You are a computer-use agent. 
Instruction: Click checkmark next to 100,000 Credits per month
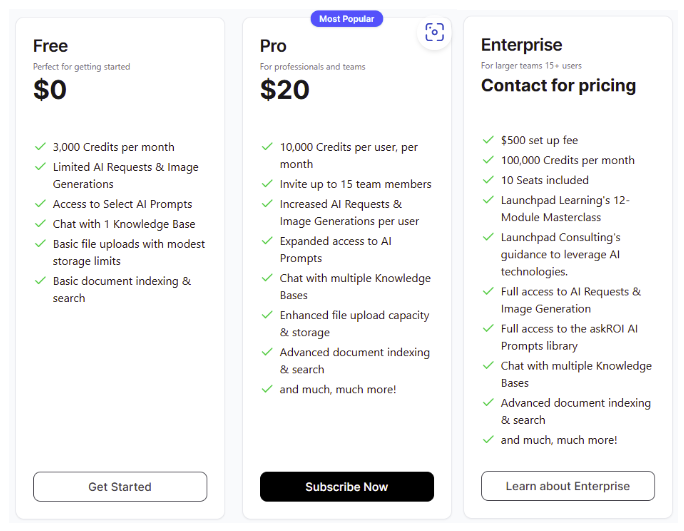pos(488,160)
